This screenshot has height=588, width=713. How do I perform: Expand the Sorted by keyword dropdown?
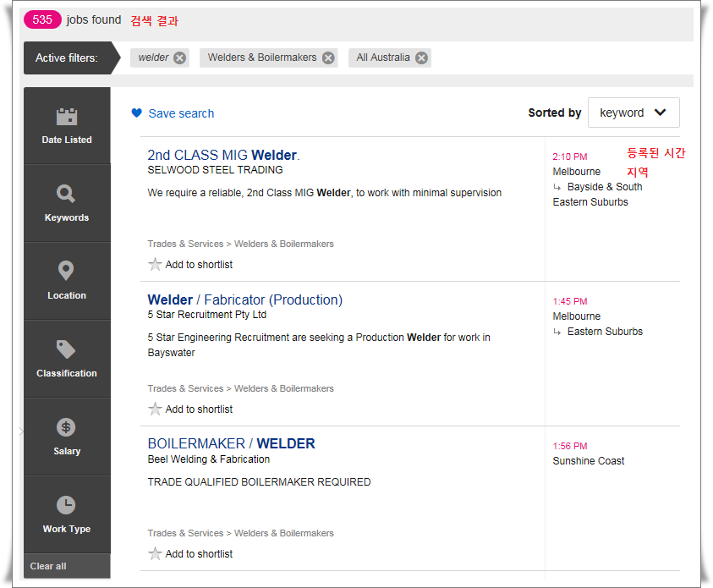click(x=633, y=113)
